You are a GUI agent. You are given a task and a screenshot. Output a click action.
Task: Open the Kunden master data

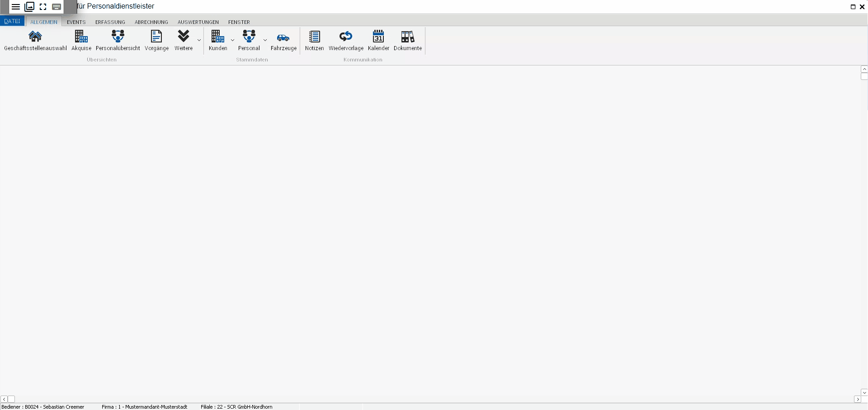(218, 41)
